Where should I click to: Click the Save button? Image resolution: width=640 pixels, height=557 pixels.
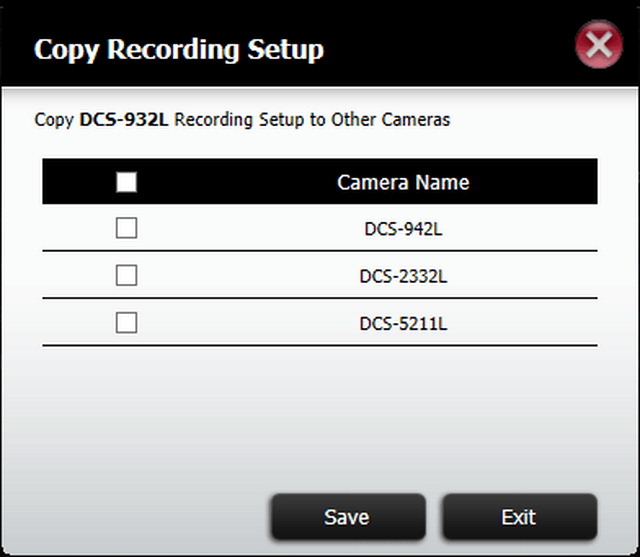(348, 517)
